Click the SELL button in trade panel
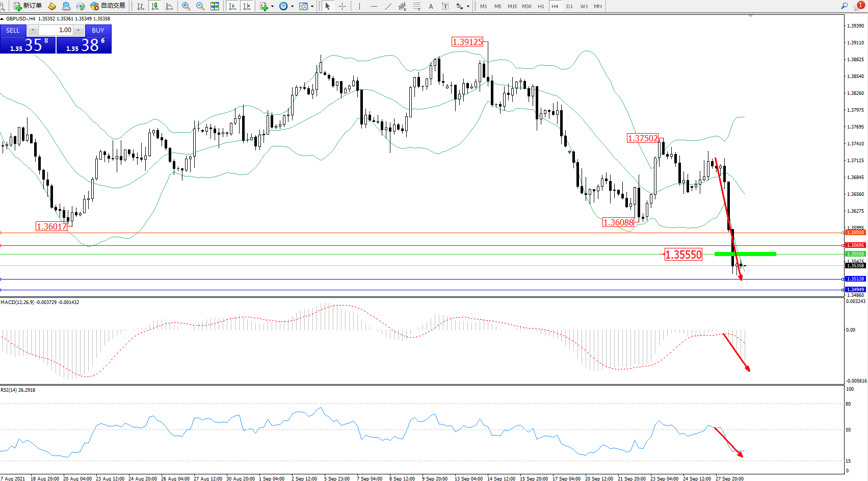868x481 pixels. tap(13, 31)
